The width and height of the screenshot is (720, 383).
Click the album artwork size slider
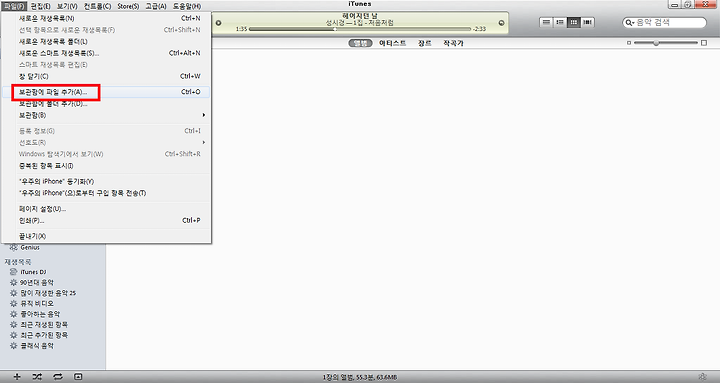(666, 43)
